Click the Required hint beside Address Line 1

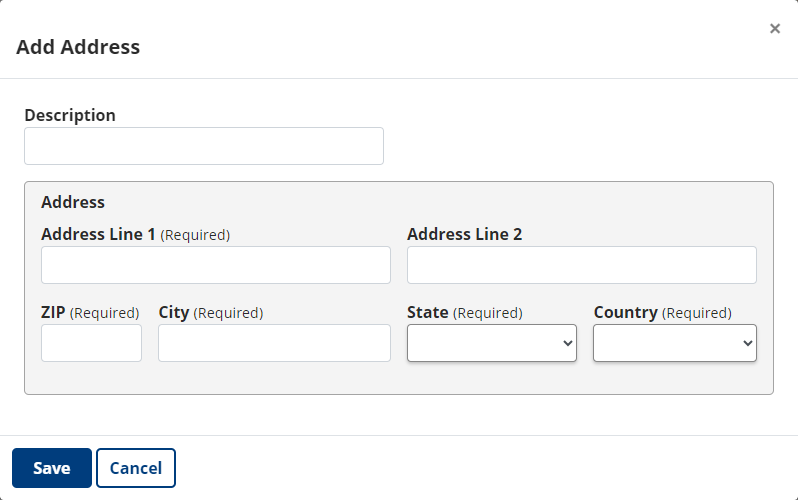pyautogui.click(x=195, y=235)
